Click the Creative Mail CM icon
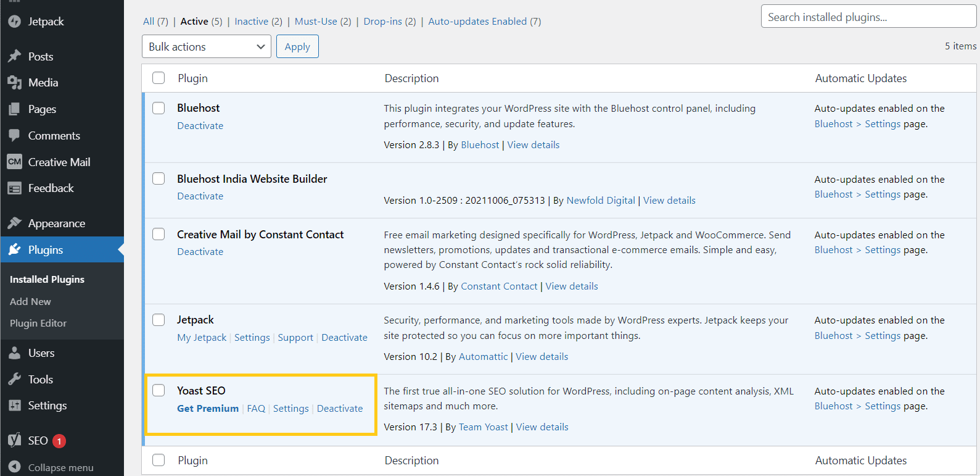This screenshot has width=980, height=476. click(x=15, y=162)
